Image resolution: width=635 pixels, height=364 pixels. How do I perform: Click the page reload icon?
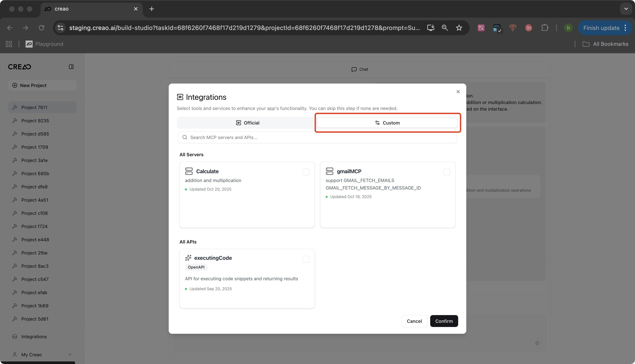point(41,28)
